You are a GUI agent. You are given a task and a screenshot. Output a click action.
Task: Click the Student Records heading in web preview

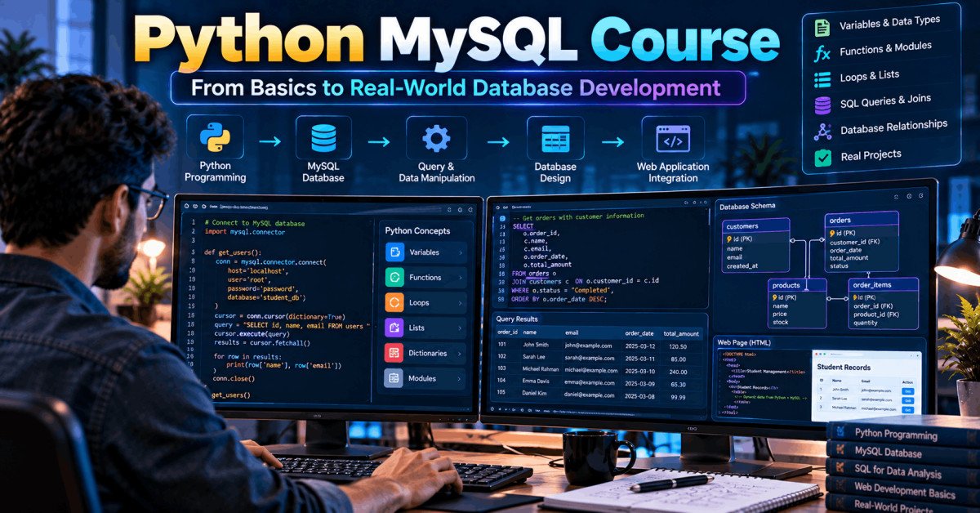[844, 368]
